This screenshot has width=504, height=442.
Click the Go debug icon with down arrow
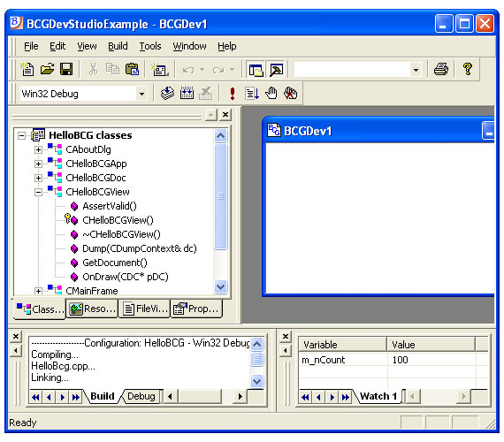click(252, 93)
